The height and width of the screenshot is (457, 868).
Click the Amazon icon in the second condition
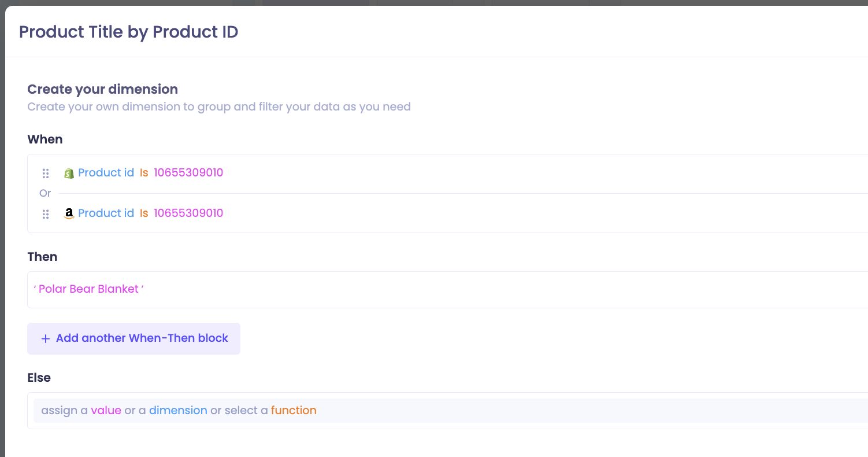(69, 213)
